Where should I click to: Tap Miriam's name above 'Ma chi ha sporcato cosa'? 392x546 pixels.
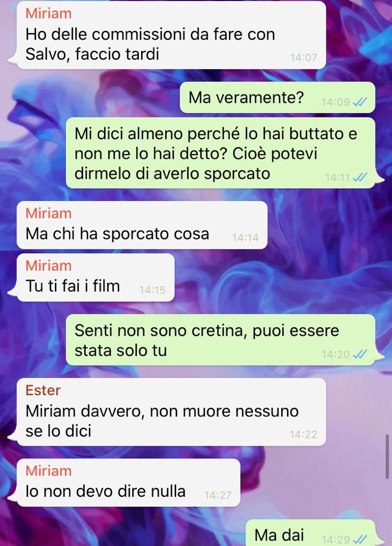(x=48, y=213)
